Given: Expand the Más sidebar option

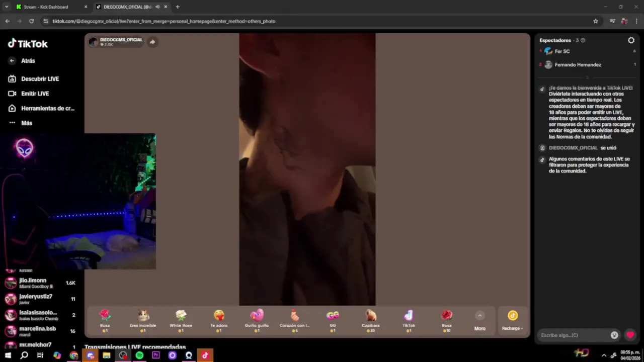Looking at the screenshot, I should point(20,123).
